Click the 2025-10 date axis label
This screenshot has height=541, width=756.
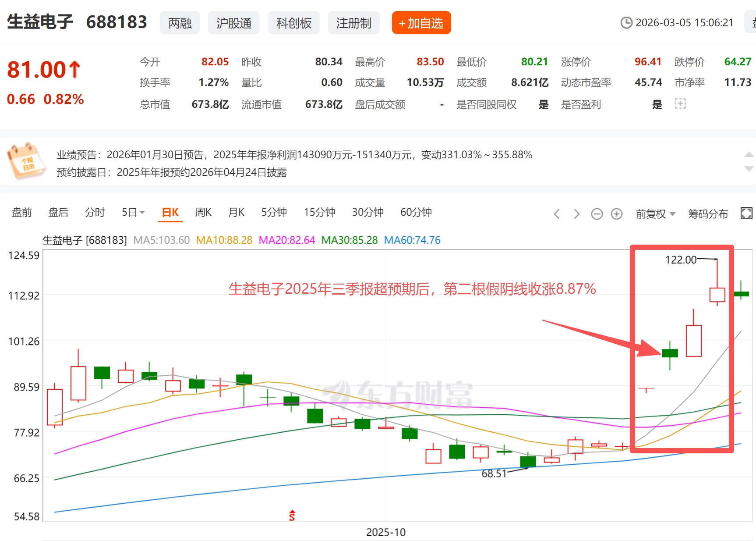386,532
